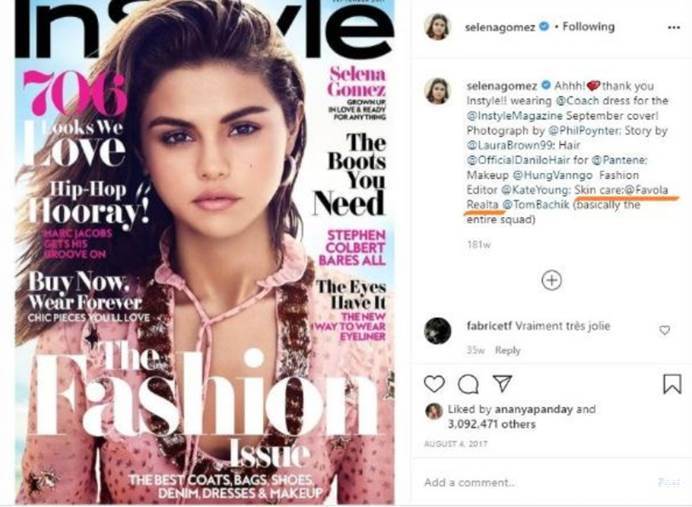Image resolution: width=692 pixels, height=507 pixels.
Task: Like fabricetf's comment heart
Action: click(665, 330)
